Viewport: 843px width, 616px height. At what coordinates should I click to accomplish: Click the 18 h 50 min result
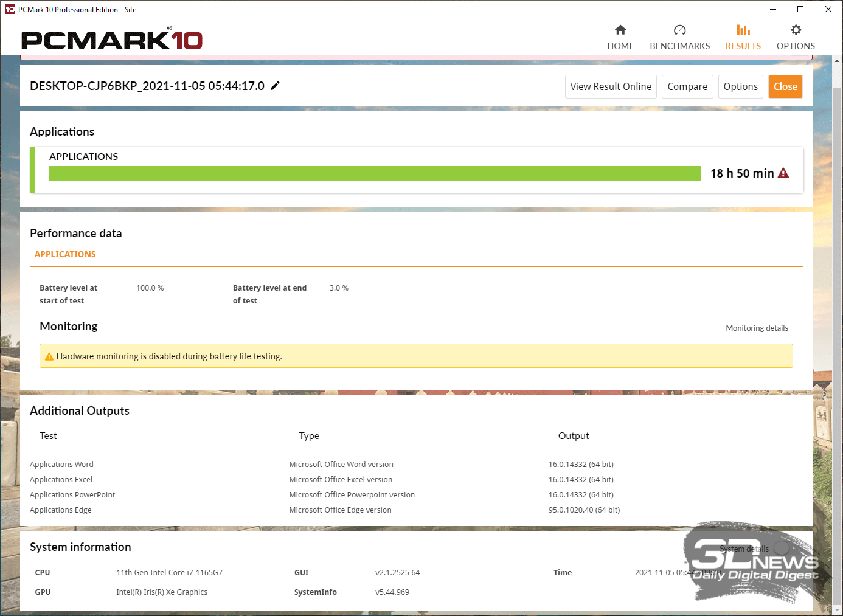pyautogui.click(x=742, y=173)
